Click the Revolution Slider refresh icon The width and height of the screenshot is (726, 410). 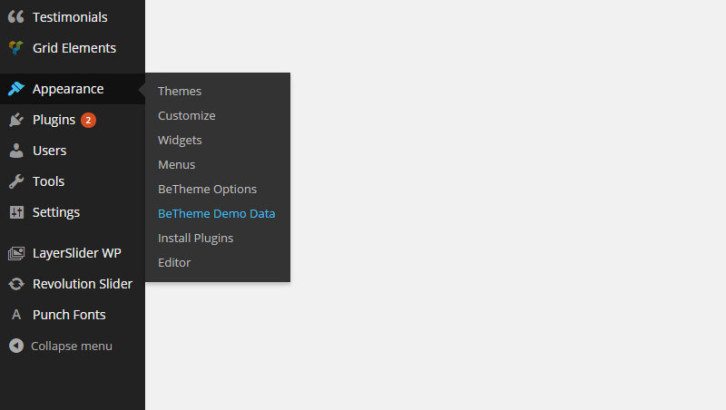tap(16, 284)
